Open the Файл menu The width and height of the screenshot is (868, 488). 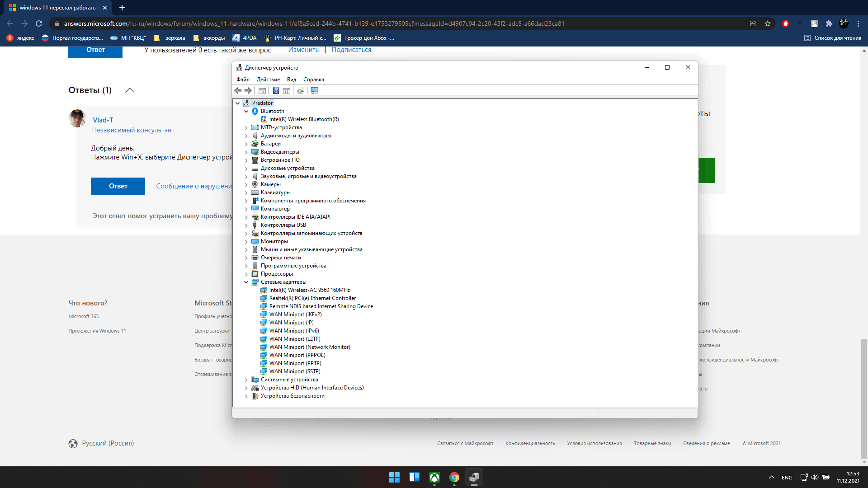tap(243, 80)
